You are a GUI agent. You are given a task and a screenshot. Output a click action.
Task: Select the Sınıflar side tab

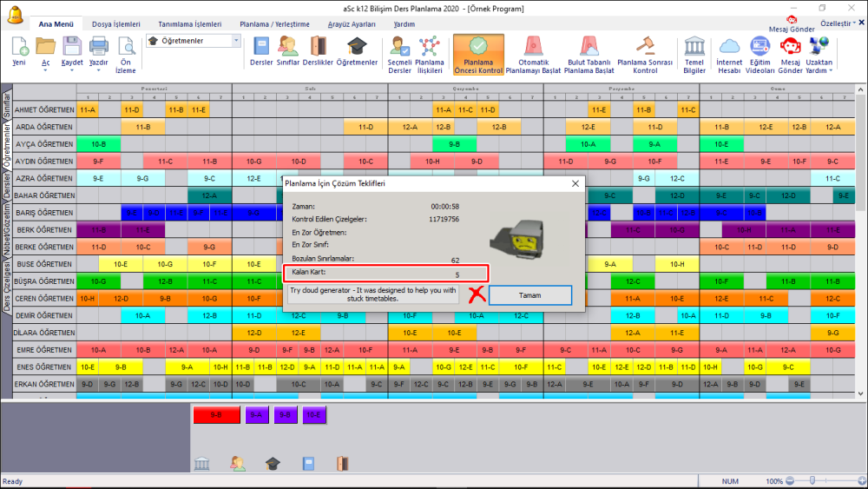(x=7, y=105)
